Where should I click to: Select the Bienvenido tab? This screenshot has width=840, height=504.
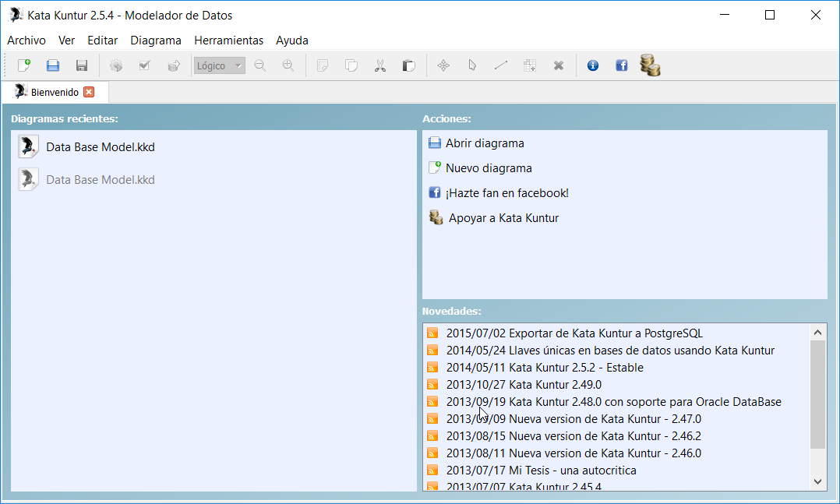(x=55, y=92)
